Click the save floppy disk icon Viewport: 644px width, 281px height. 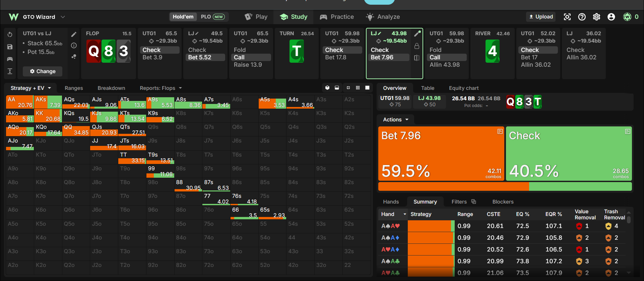point(10,47)
